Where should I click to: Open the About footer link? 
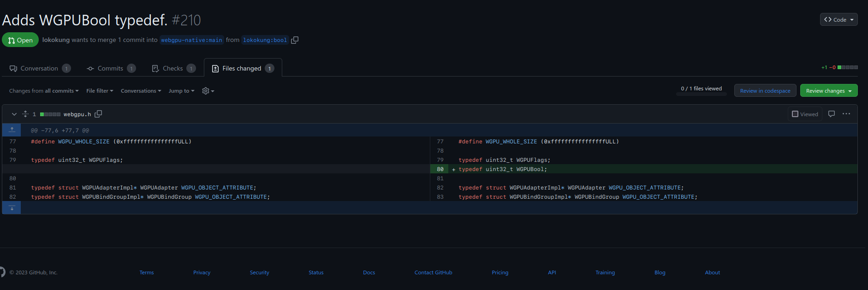pyautogui.click(x=713, y=272)
